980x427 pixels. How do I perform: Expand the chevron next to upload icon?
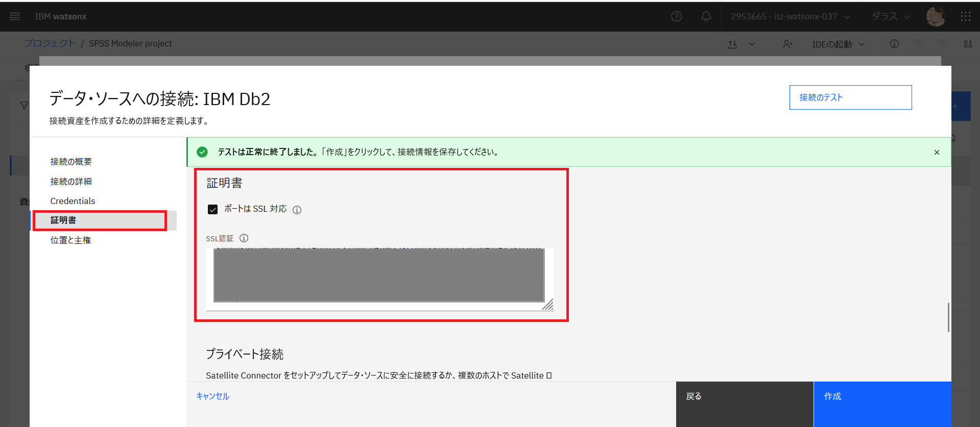tap(752, 44)
